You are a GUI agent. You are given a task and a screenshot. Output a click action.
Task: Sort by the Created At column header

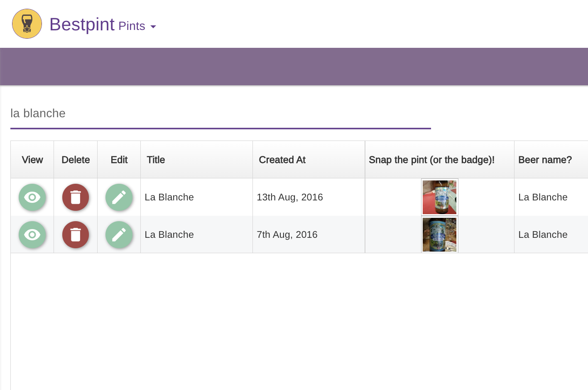pos(282,160)
